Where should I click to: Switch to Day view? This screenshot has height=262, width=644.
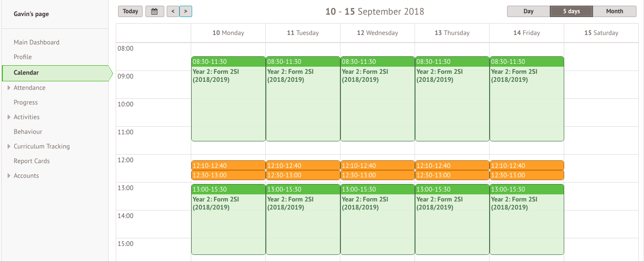[x=528, y=11]
